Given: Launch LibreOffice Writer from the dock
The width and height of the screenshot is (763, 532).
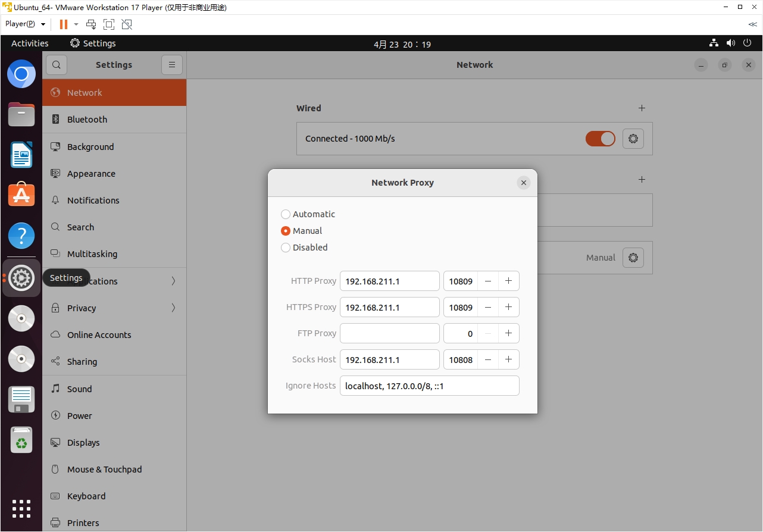Looking at the screenshot, I should click(21, 155).
